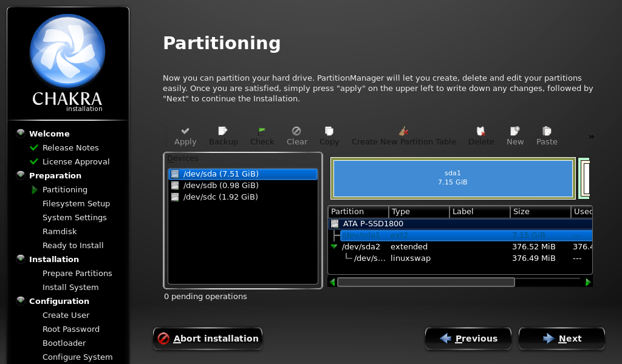The image size is (622, 364).
Task: Click the 'extended' type cell
Action: (409, 247)
